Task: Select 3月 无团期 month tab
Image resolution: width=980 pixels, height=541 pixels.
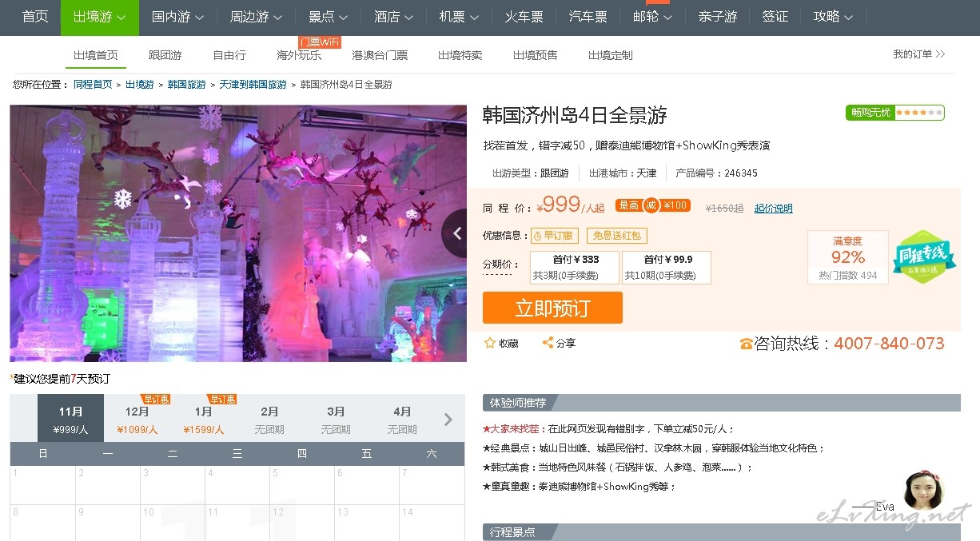Action: pos(336,418)
